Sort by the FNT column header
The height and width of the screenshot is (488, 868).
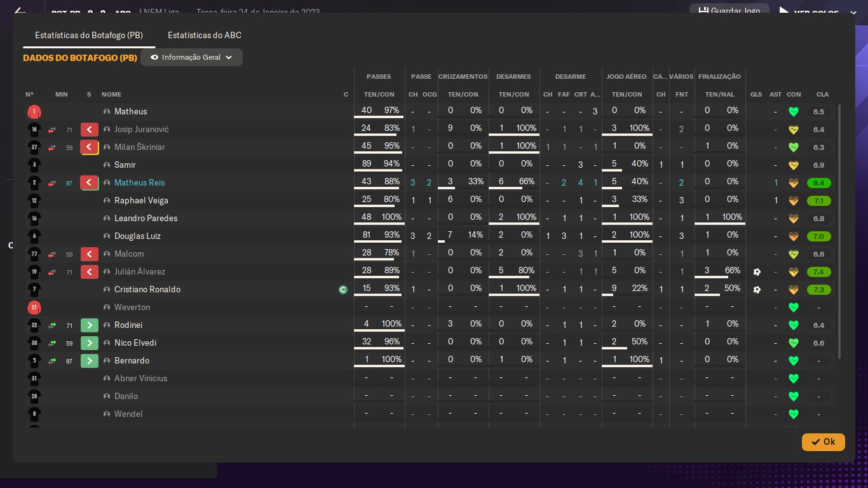tap(682, 95)
